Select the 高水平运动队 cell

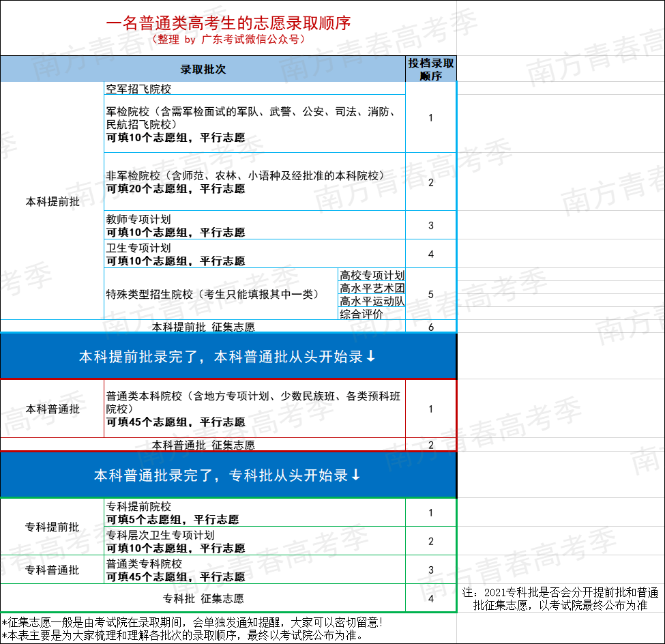coord(372,300)
